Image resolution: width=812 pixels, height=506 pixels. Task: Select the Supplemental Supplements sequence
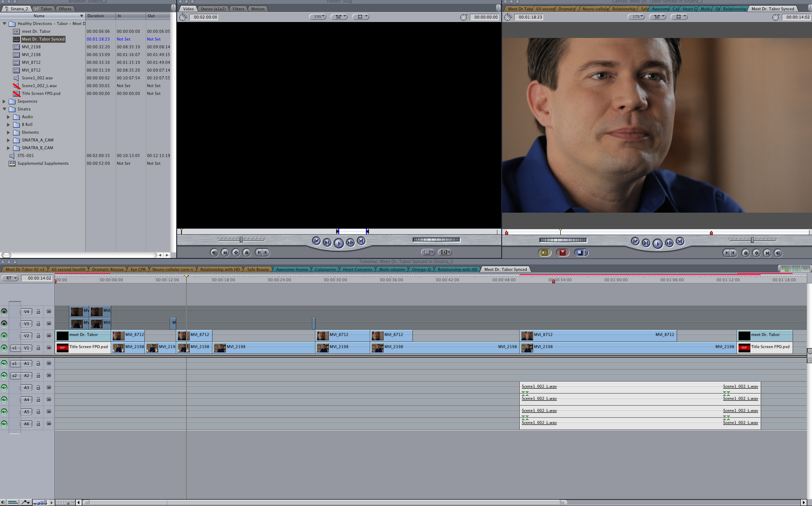pos(43,163)
